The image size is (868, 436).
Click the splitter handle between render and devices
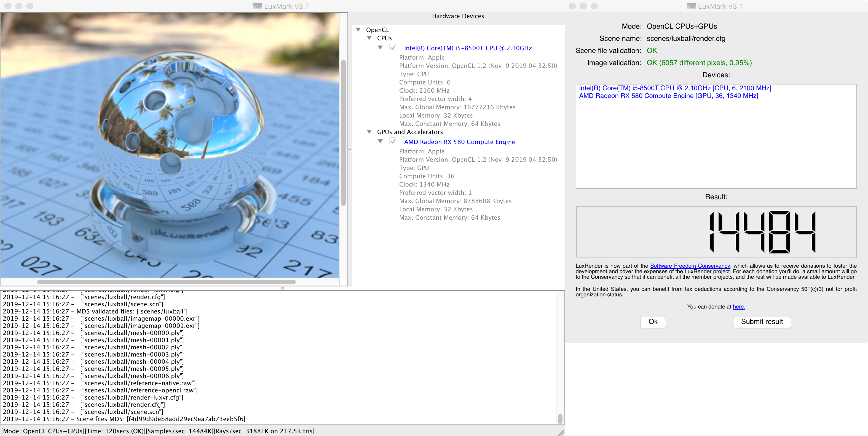350,149
